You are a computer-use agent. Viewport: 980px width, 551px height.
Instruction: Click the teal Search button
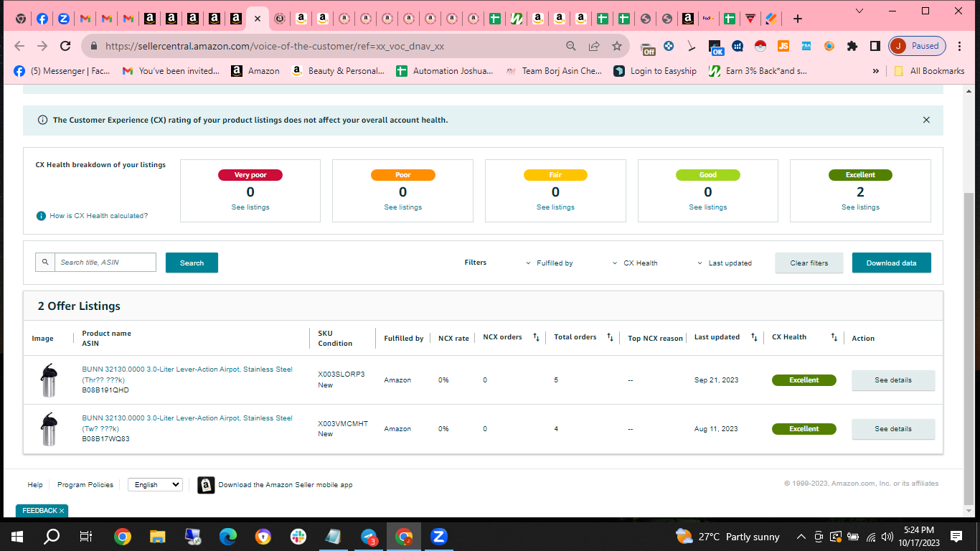click(x=192, y=263)
